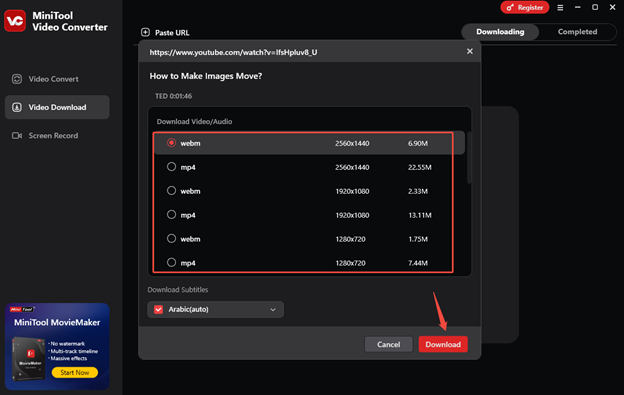Select webm 2560x1440 radio button

click(171, 143)
